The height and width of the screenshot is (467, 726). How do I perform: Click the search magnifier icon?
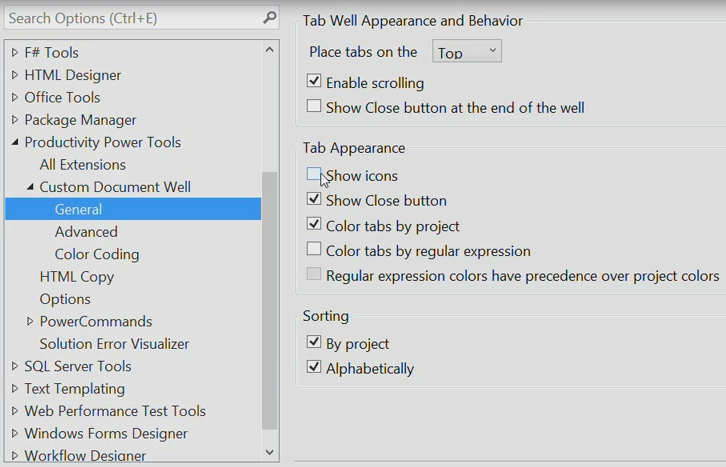tap(269, 18)
